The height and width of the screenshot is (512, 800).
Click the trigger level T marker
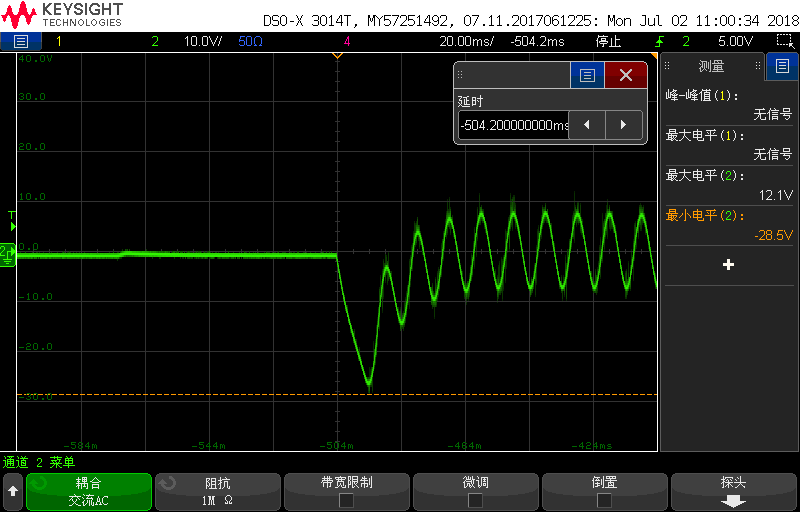coord(12,221)
